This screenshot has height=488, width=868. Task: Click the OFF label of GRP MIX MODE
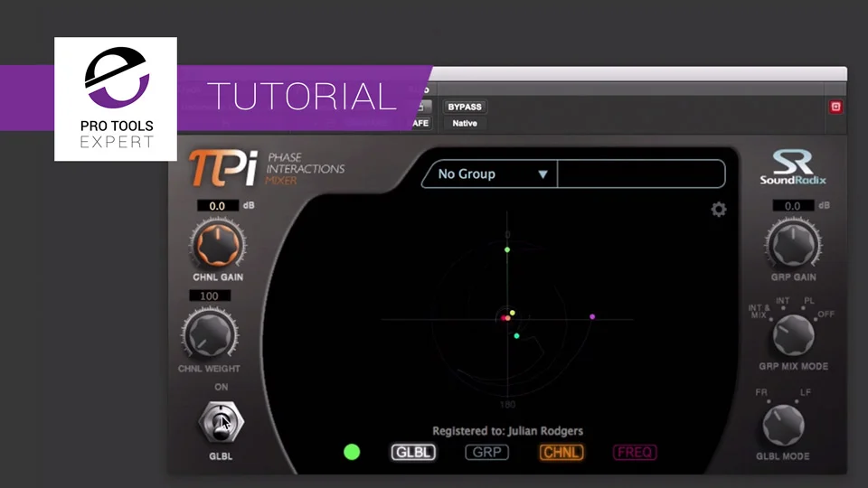click(826, 314)
